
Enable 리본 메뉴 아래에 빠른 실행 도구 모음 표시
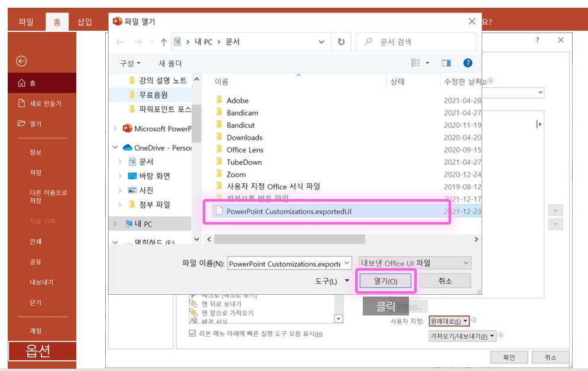(x=191, y=332)
